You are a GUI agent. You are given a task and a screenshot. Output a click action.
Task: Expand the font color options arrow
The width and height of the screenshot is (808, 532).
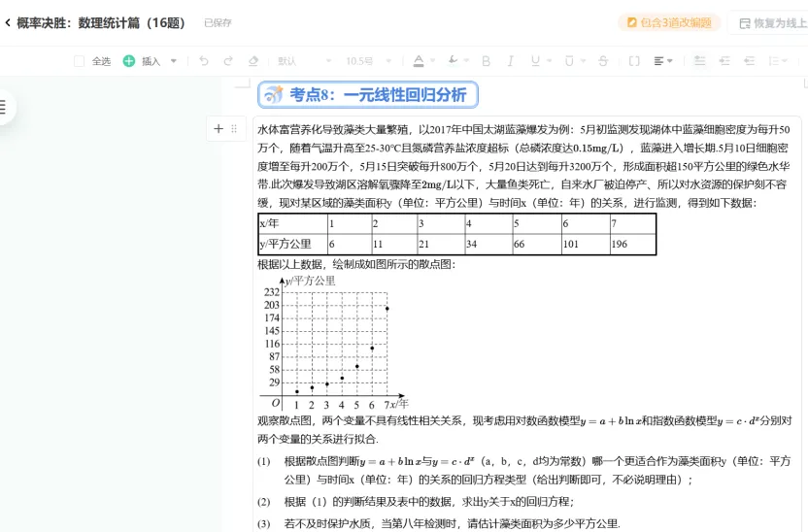point(433,61)
